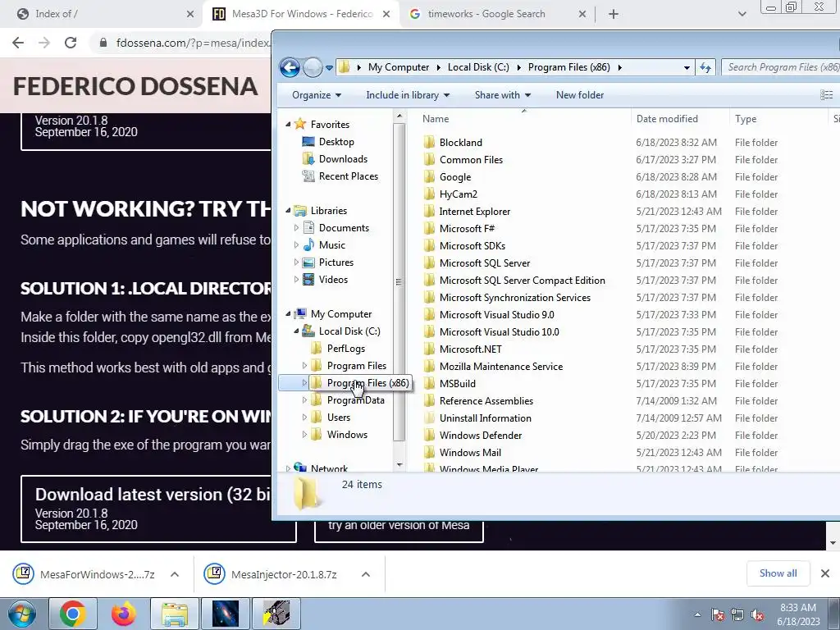Switch to the timeworks - Google Search tab
This screenshot has width=840, height=630.
click(497, 14)
